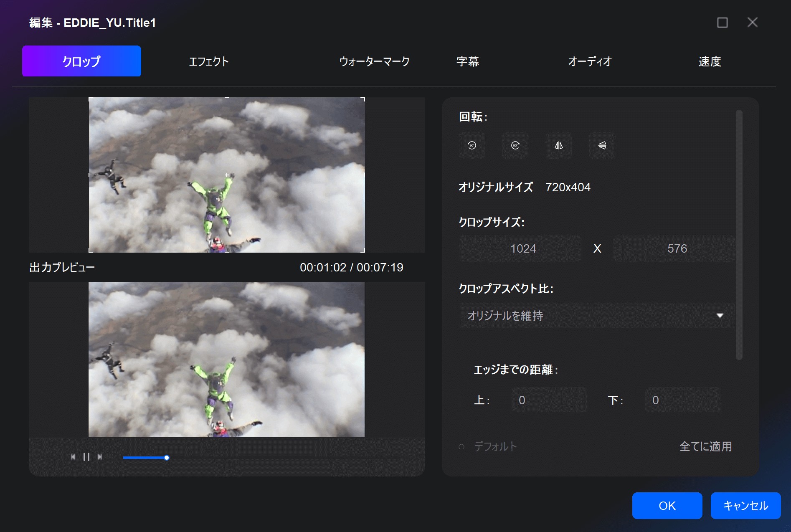Click the crop height field showing 576
The image size is (791, 532).
(674, 248)
